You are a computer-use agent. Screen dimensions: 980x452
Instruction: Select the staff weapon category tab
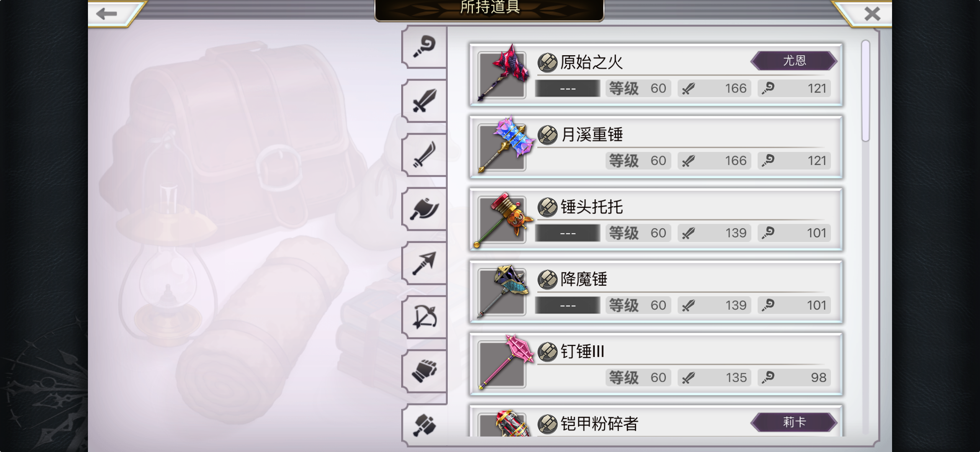(x=424, y=47)
